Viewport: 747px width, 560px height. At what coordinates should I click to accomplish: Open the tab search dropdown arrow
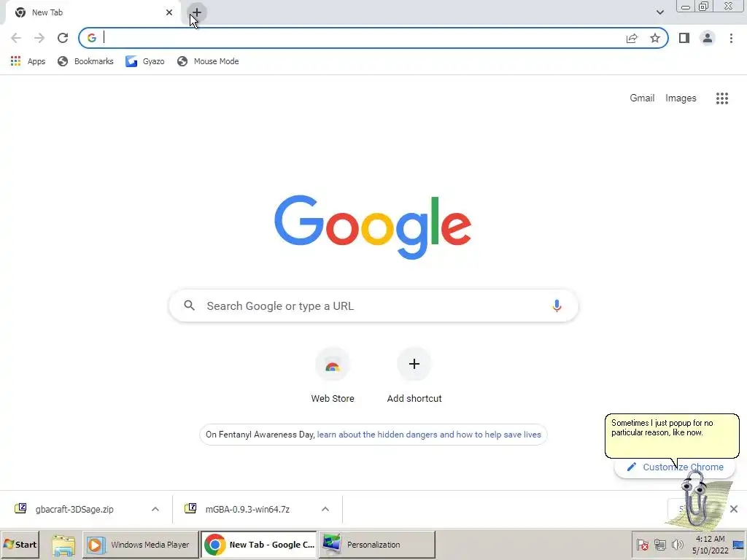(x=659, y=12)
